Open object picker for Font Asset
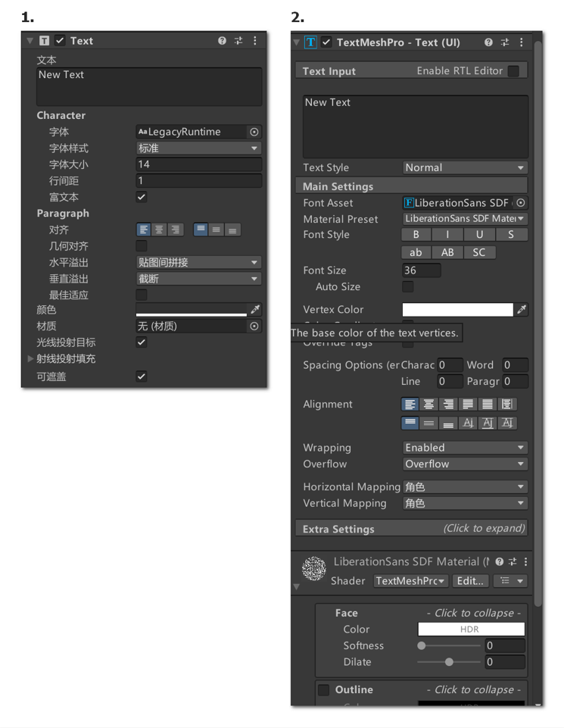The height and width of the screenshot is (728, 564). coord(521,203)
